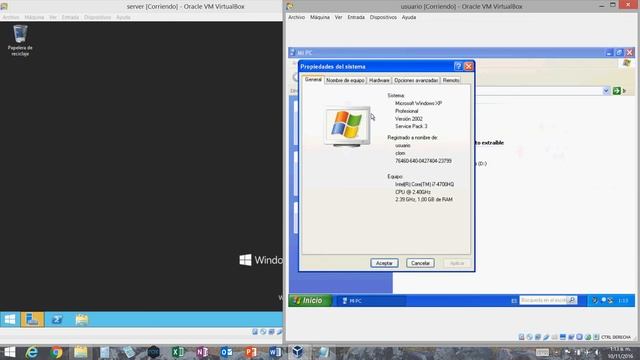Viewport: 640px width, 360px height.
Task: Open Opciones avanzadas tab
Action: 416,80
